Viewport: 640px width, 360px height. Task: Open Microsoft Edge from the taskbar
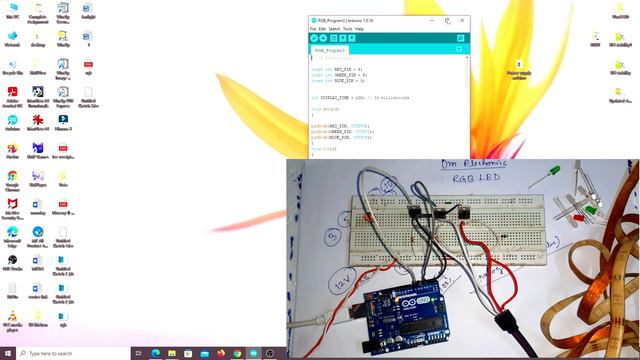coord(156,353)
